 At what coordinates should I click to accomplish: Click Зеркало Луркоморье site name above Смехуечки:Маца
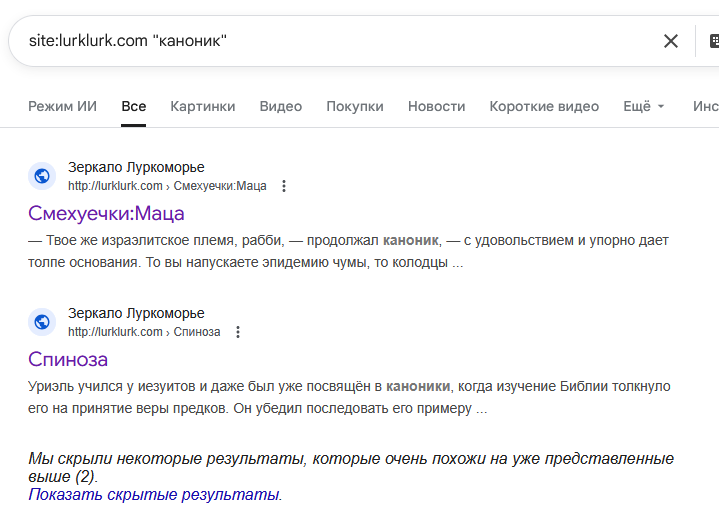pyautogui.click(x=136, y=167)
